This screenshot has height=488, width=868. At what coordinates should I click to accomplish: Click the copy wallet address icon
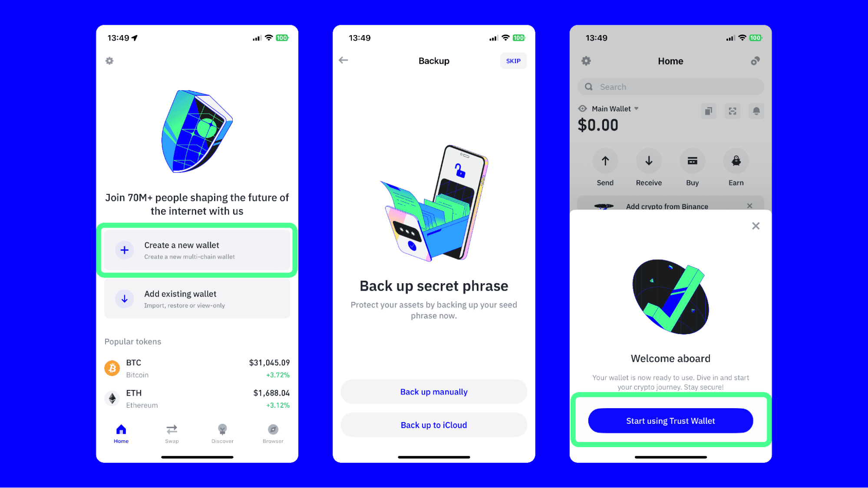pos(709,111)
